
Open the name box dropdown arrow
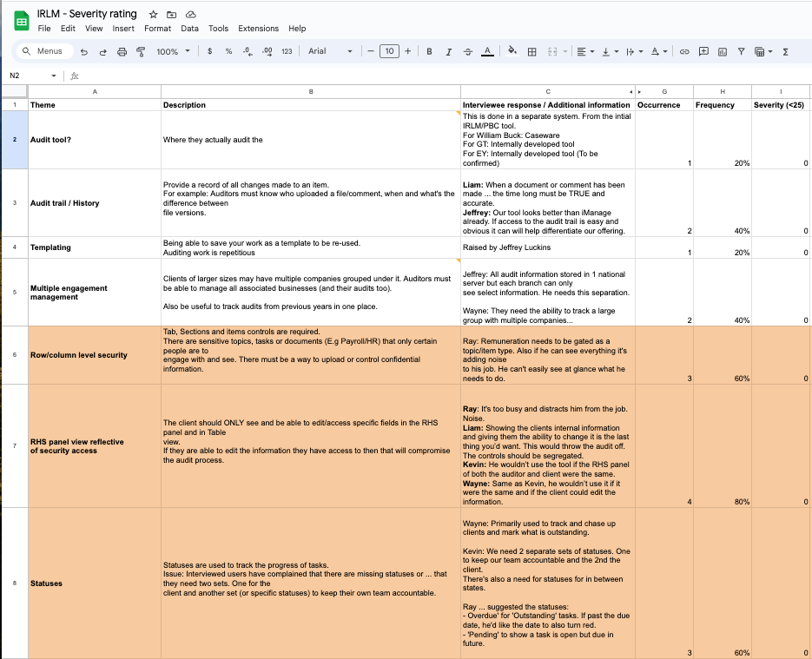point(54,76)
